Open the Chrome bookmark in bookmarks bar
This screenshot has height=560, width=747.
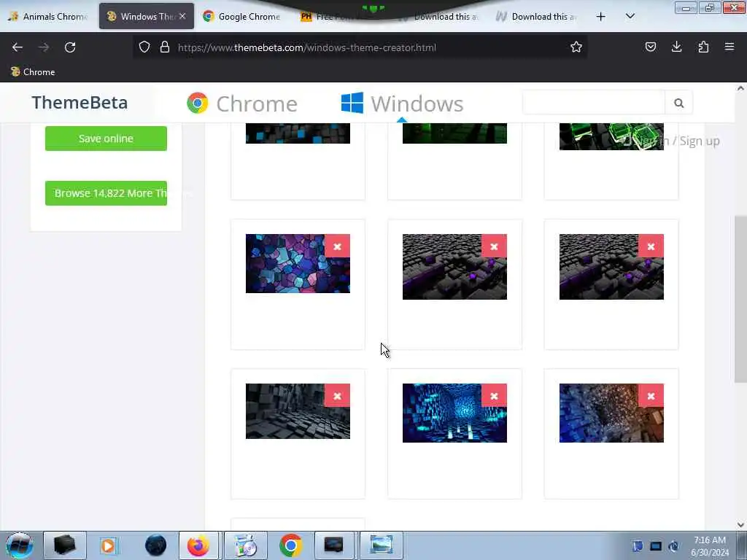click(33, 72)
